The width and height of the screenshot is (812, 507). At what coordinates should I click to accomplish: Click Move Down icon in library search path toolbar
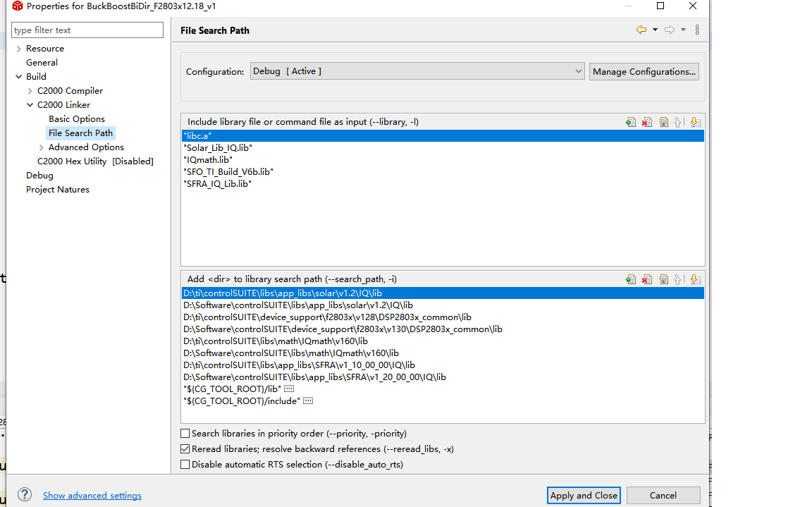[695, 280]
